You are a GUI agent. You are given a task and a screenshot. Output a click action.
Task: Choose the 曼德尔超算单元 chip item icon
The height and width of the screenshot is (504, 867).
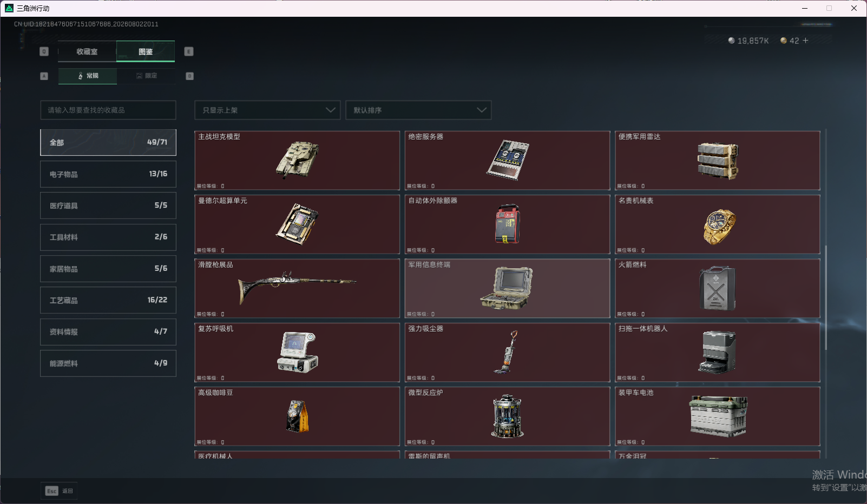(x=297, y=224)
